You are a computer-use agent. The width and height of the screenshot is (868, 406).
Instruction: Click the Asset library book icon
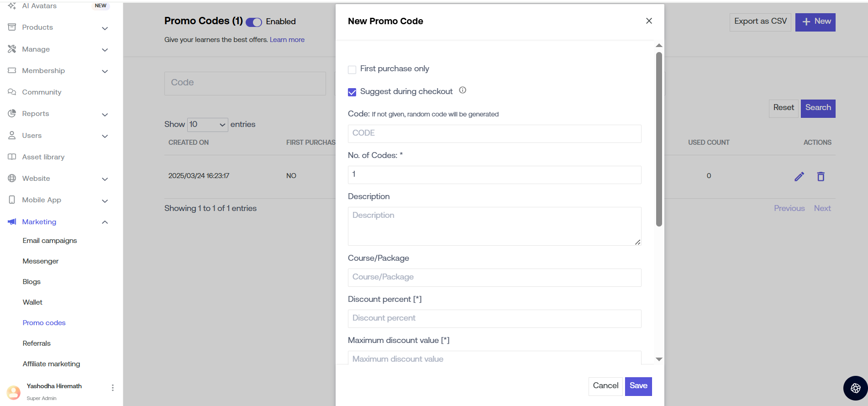click(12, 157)
